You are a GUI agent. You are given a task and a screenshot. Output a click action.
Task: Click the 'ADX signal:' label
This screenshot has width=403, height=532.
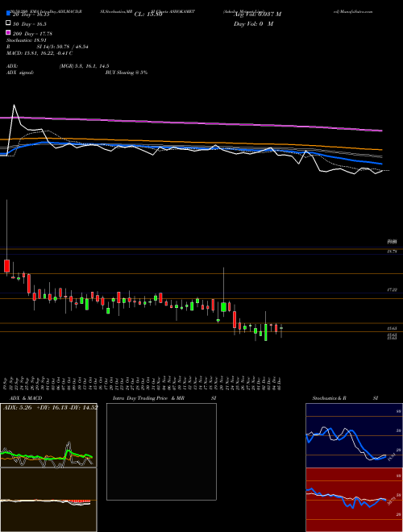[x=20, y=73]
